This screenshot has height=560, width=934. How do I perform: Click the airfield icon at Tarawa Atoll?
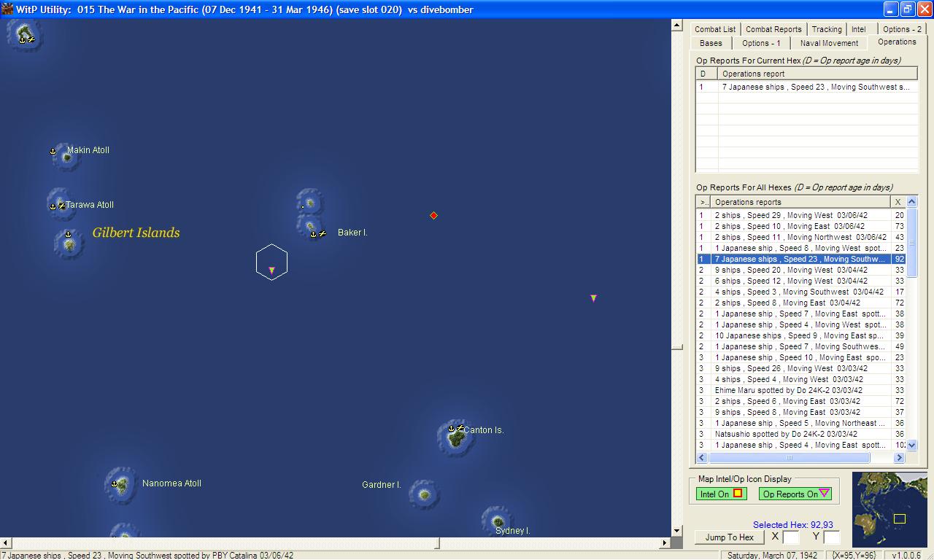tap(62, 206)
